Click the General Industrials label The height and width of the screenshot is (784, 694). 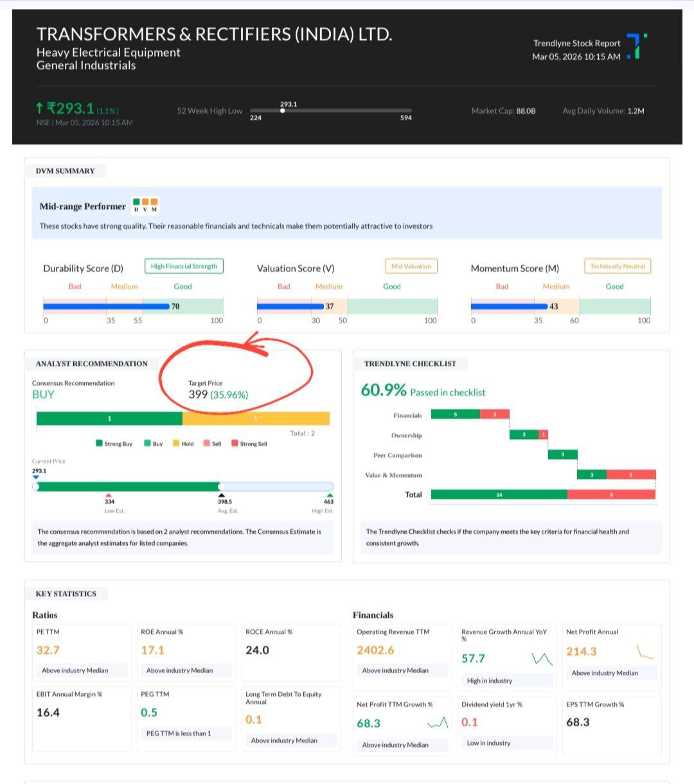(x=86, y=66)
